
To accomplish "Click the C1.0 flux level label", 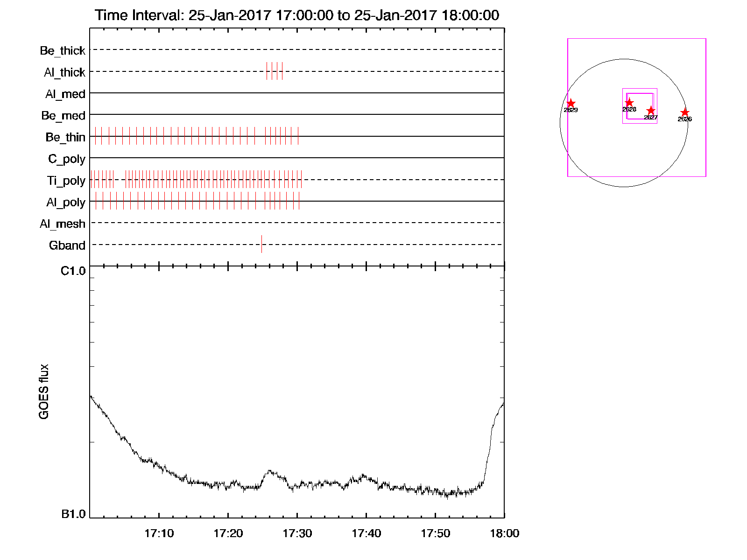I will coord(73,271).
